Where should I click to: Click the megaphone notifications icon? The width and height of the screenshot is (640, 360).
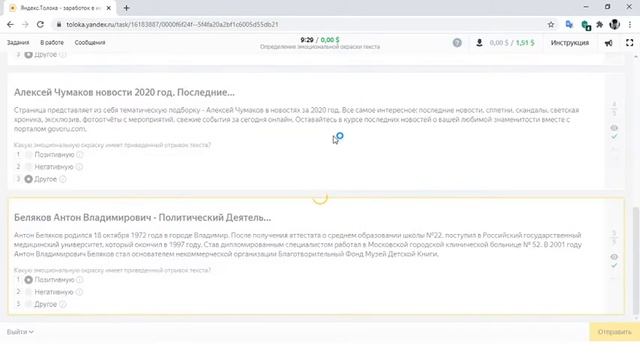point(608,43)
